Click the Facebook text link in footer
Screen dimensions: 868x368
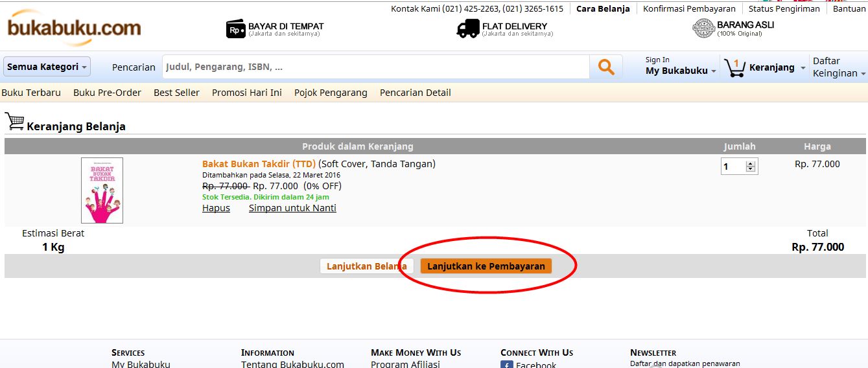pos(536,365)
